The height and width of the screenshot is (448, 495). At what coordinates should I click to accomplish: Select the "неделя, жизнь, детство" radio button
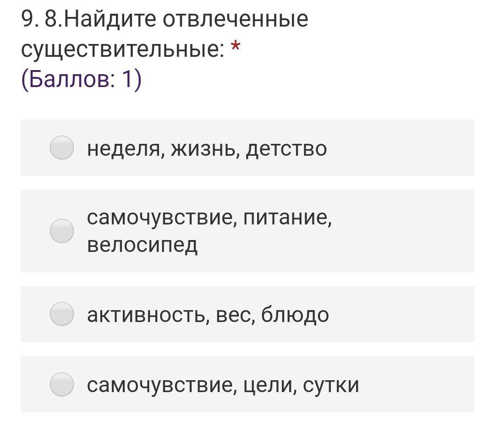click(62, 148)
